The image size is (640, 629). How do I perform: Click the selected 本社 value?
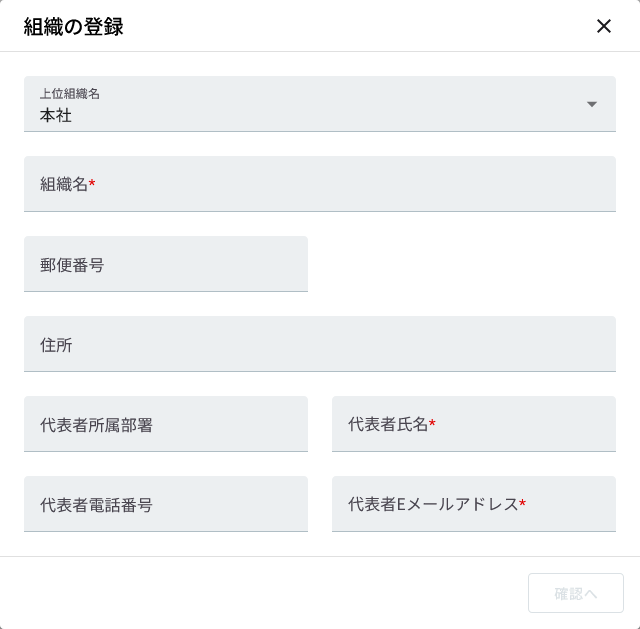tap(56, 115)
